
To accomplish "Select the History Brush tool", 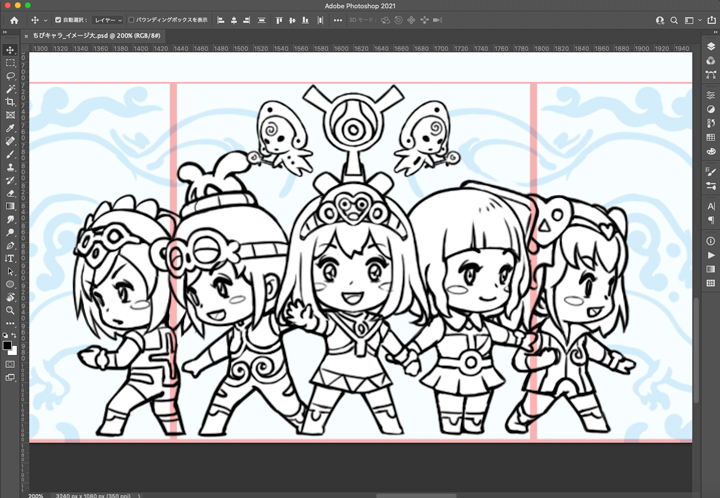I will (10, 180).
